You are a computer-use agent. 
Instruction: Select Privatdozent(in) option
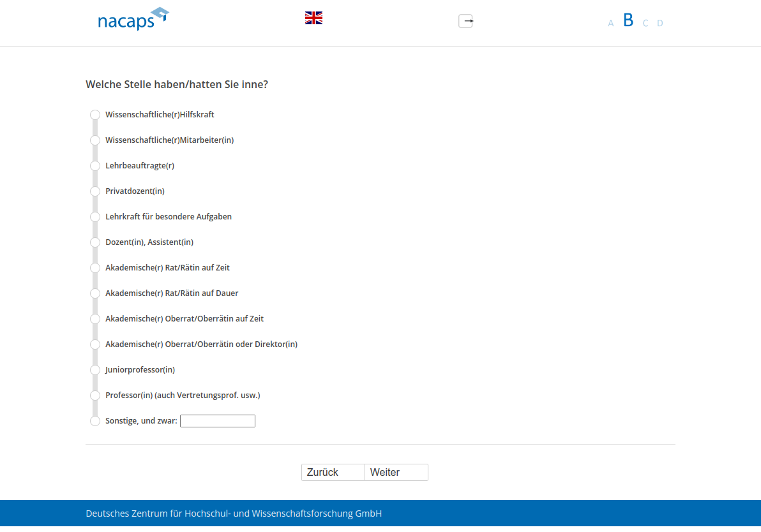95,191
